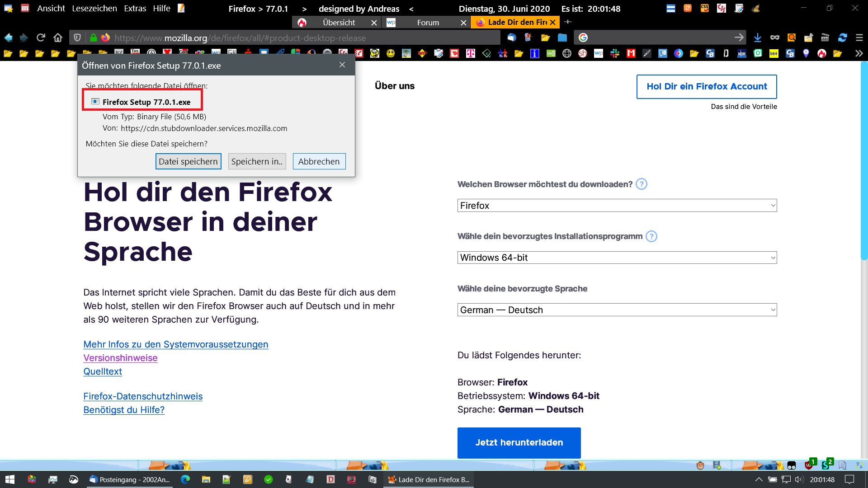Reload the current page
Screen dimensions: 868x488
tap(41, 38)
